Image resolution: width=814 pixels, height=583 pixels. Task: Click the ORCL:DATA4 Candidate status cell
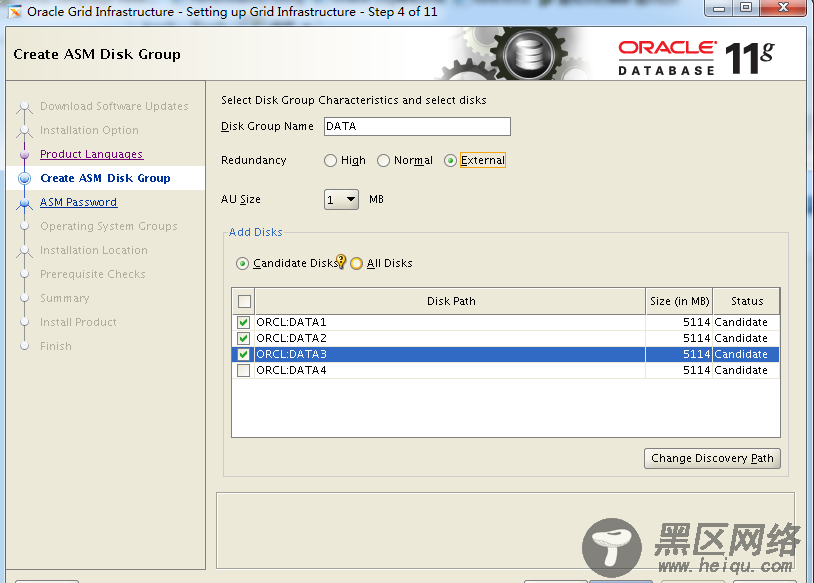[x=746, y=371]
